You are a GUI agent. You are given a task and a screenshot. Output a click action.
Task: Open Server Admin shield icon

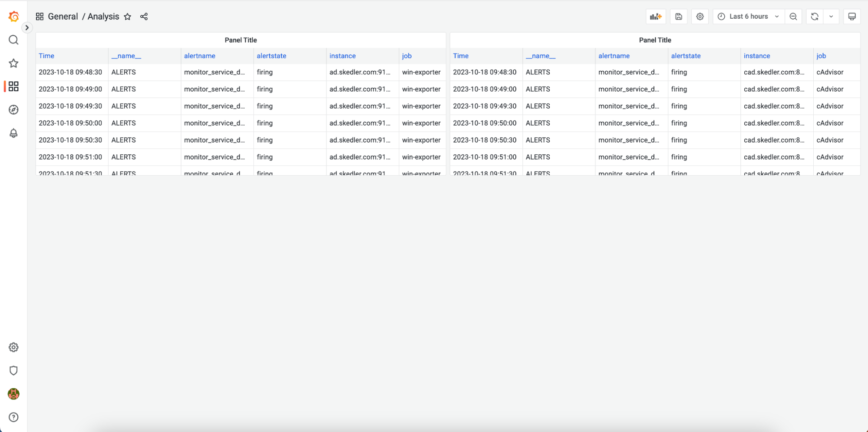(x=13, y=370)
